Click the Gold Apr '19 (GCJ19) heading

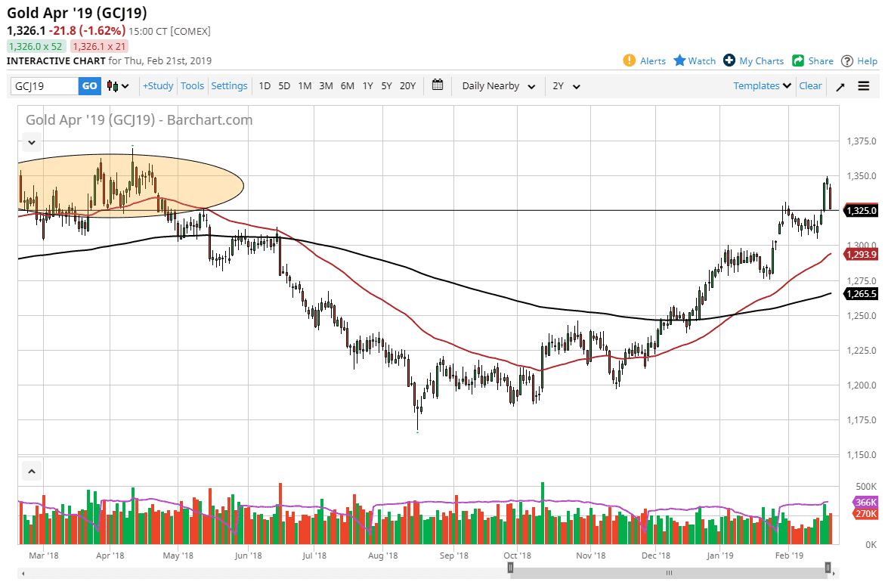coord(77,12)
